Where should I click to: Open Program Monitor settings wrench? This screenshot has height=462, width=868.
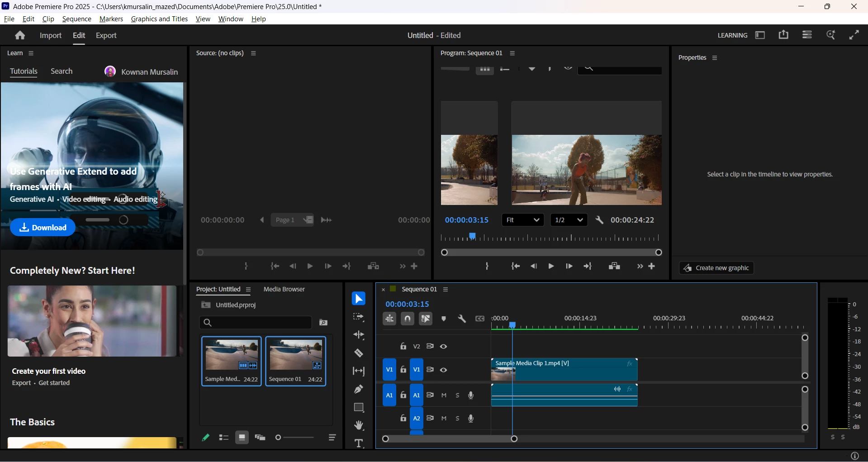[x=599, y=220]
